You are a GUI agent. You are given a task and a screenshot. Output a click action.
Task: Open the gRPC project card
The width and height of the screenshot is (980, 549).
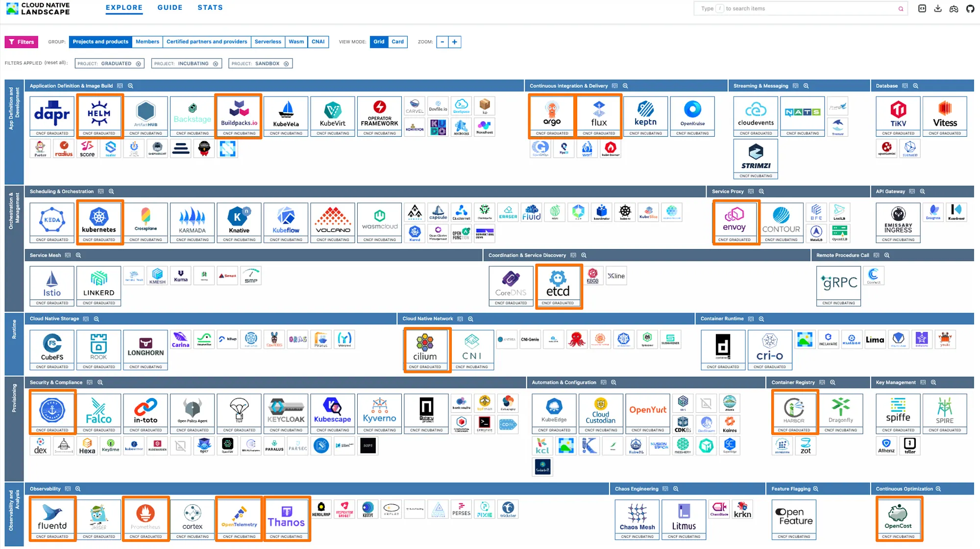pos(838,286)
